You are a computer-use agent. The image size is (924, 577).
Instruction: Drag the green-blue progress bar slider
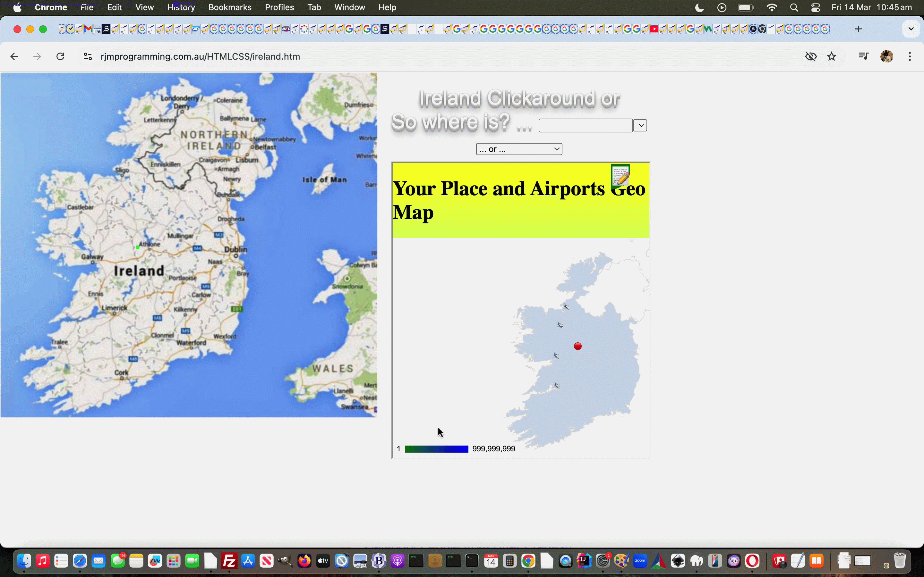tap(434, 449)
